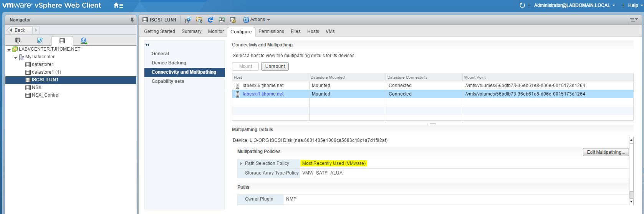The width and height of the screenshot is (644, 214).
Task: Switch to the Files tab
Action: (x=296, y=31)
